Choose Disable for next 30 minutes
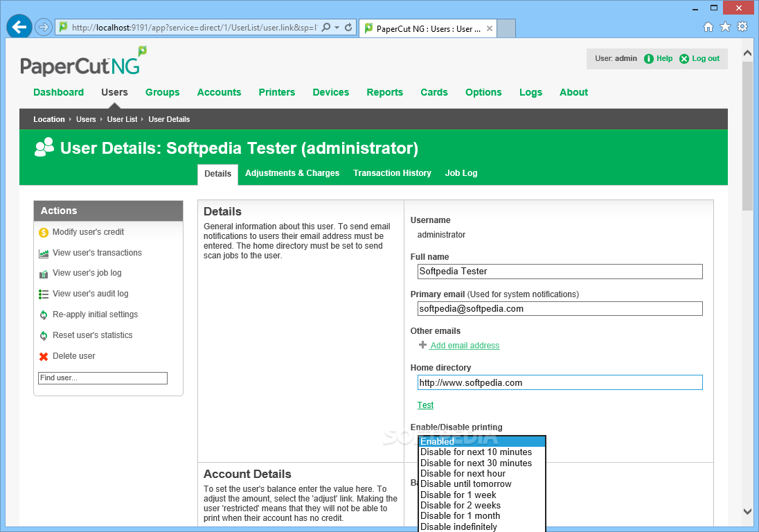 (482, 463)
